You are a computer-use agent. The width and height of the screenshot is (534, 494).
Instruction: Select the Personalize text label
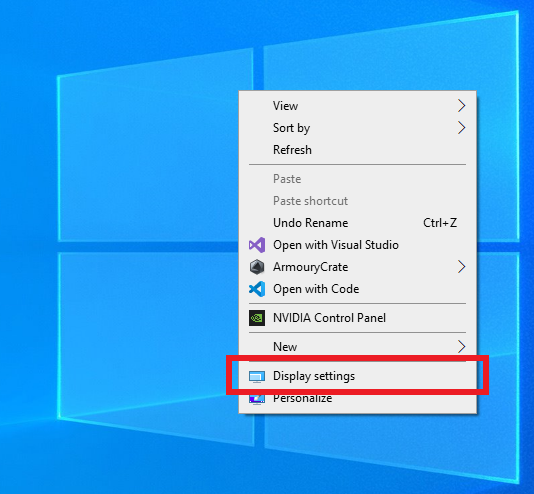click(302, 398)
